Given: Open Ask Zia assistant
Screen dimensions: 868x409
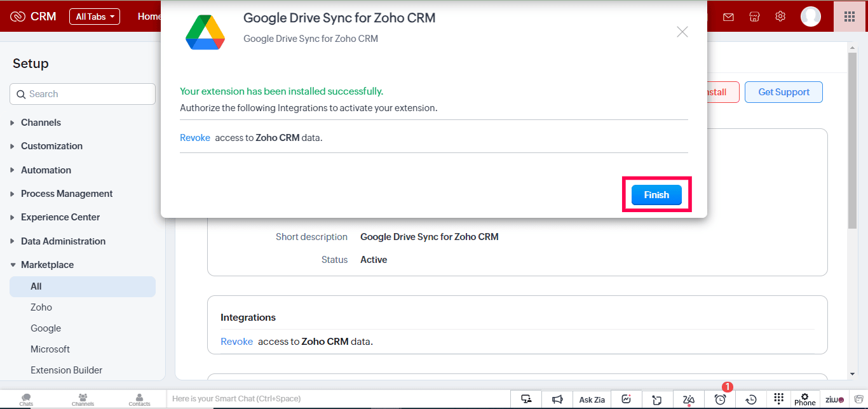Looking at the screenshot, I should click(592, 399).
